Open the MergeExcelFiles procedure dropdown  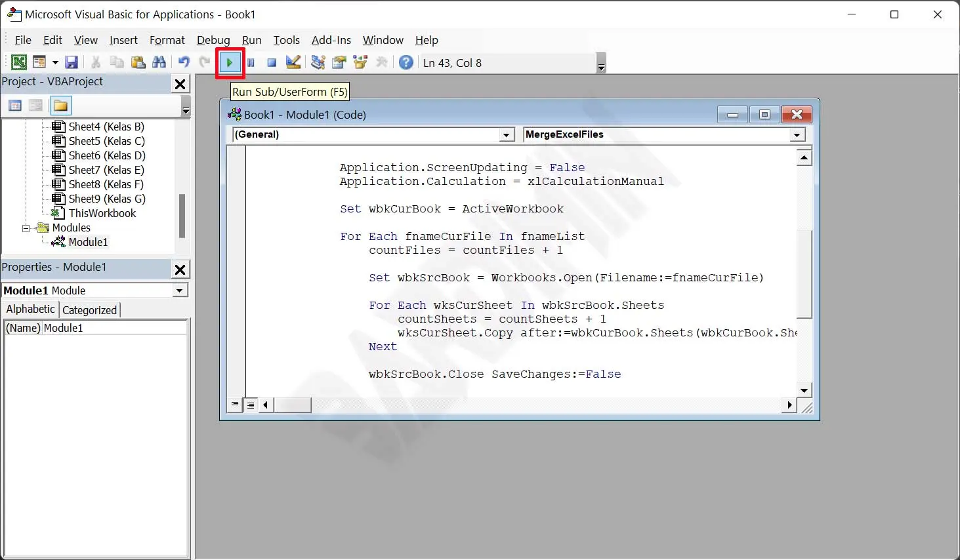(x=797, y=135)
